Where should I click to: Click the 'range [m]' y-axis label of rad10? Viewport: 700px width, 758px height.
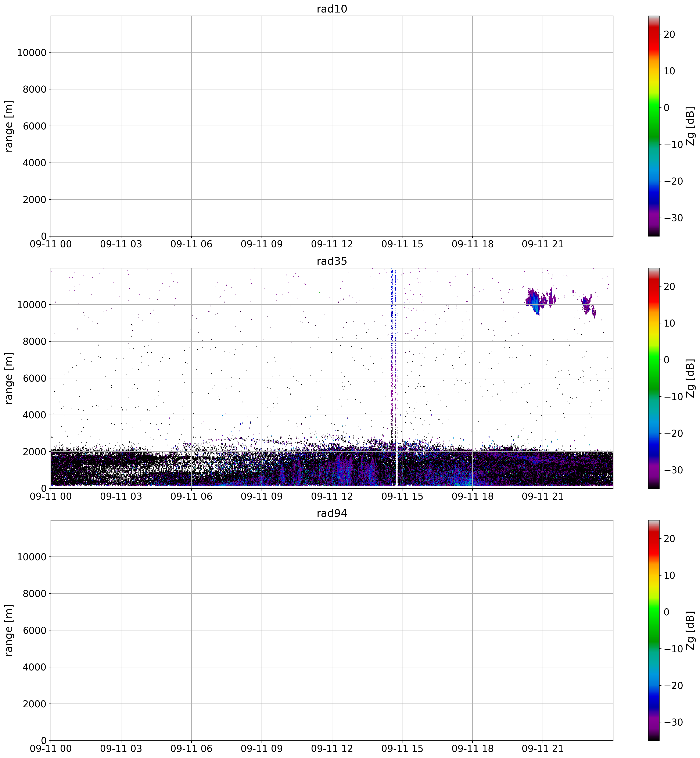[9, 126]
